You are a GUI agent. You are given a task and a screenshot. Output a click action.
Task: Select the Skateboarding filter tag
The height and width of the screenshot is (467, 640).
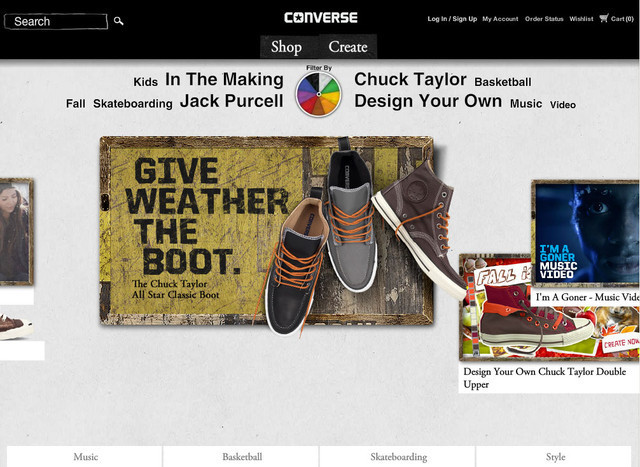click(133, 104)
